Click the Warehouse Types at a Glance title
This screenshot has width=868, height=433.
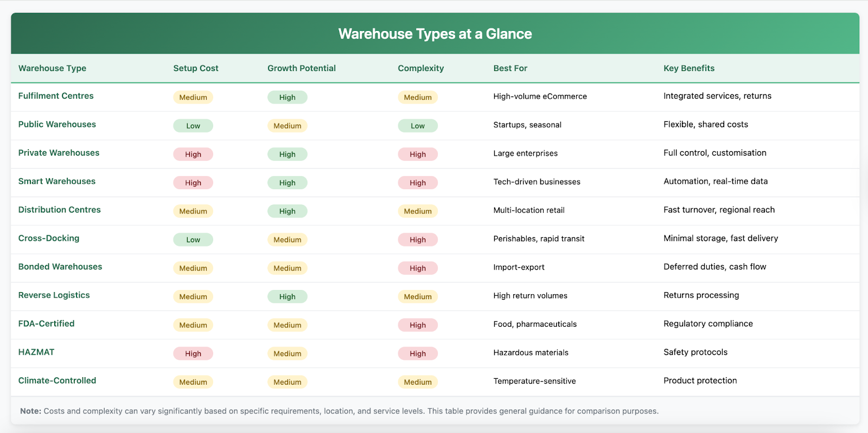(435, 34)
